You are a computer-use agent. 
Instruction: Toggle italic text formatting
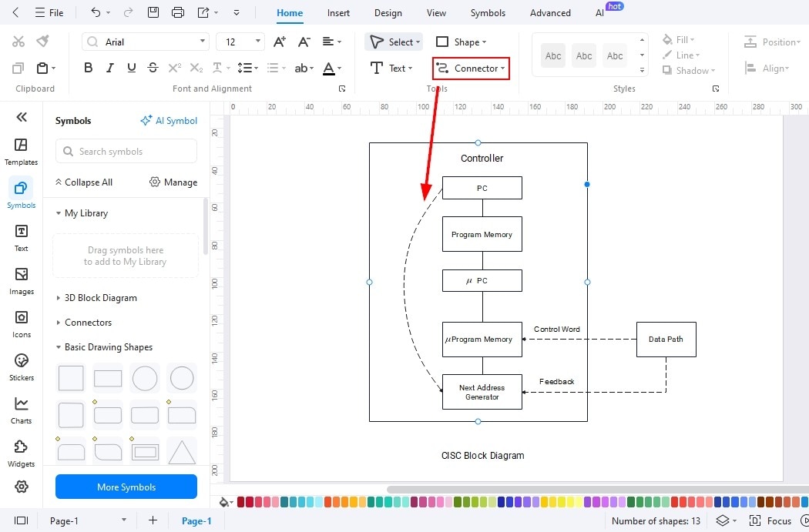pyautogui.click(x=109, y=68)
